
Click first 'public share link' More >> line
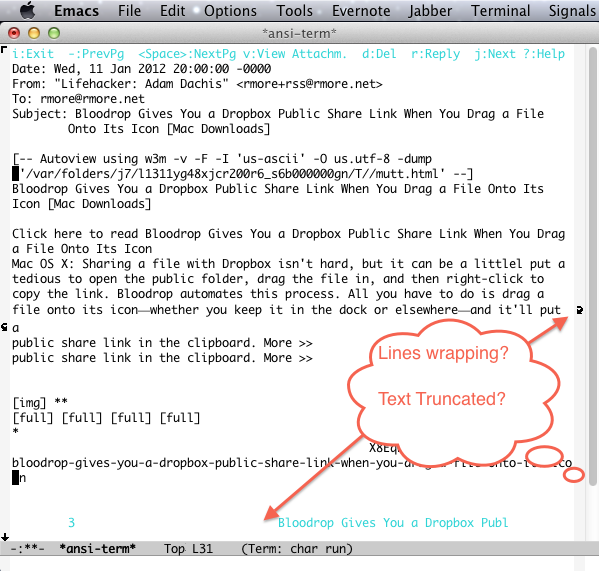point(162,343)
